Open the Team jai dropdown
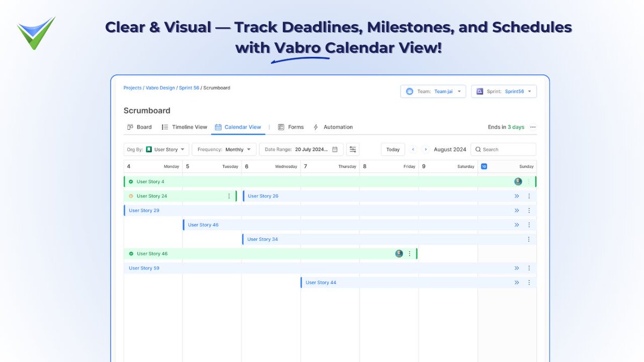 tap(434, 91)
